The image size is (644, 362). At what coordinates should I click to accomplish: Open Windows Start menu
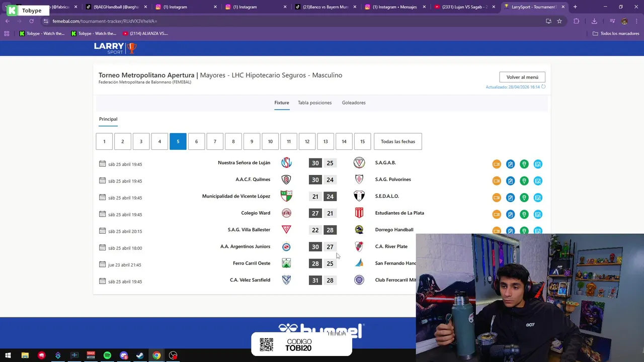(8, 355)
